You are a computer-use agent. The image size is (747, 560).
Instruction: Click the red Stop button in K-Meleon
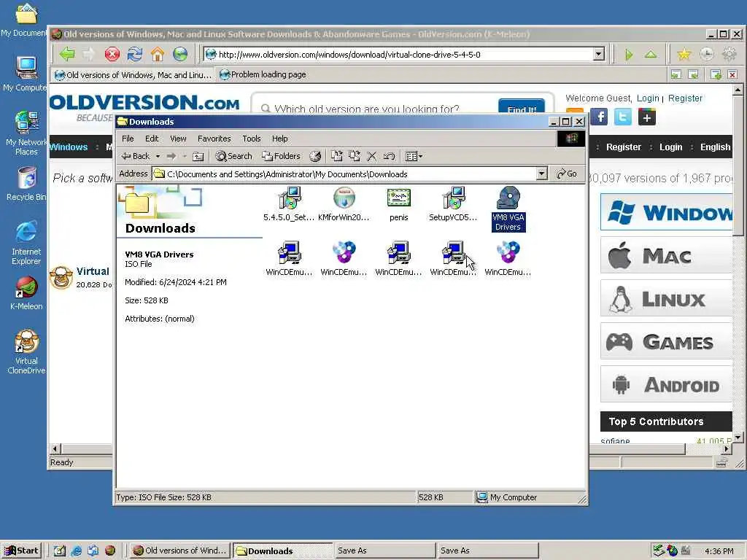[112, 54]
